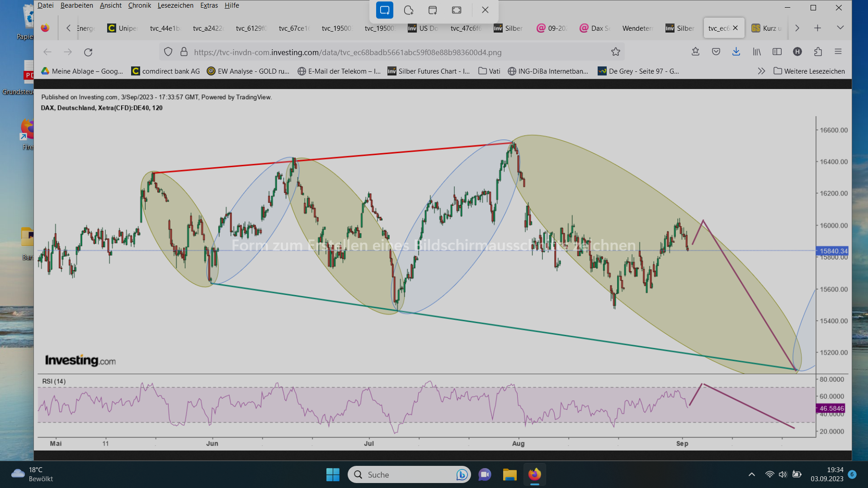Click the URL address field
The image size is (868, 488).
click(x=348, y=52)
